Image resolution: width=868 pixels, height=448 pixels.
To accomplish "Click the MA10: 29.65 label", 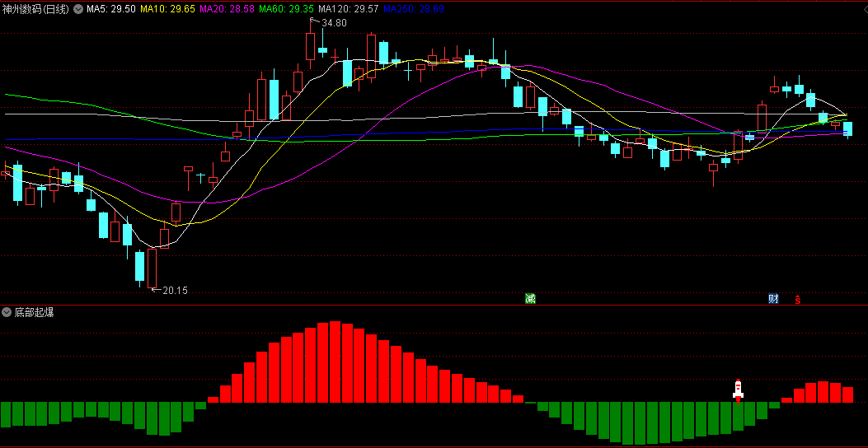I will click(167, 9).
